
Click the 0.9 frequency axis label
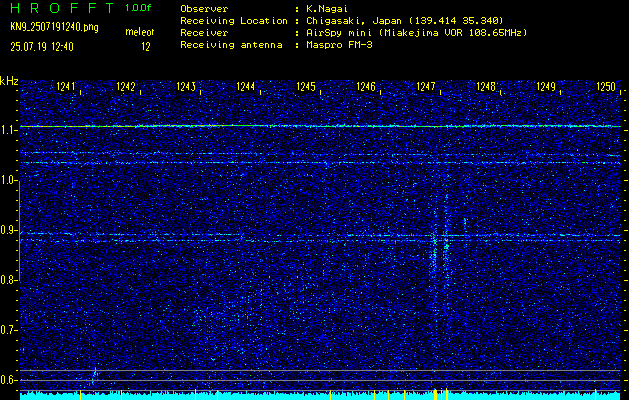(x=7, y=230)
